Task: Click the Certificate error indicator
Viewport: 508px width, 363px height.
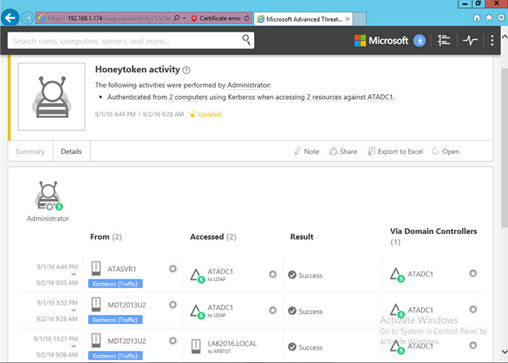Action: 216,18
